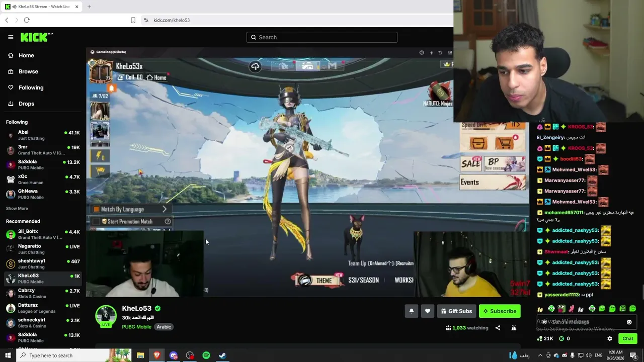The width and height of the screenshot is (644, 362).
Task: Click the Gift Subs button
Action: click(x=456, y=311)
